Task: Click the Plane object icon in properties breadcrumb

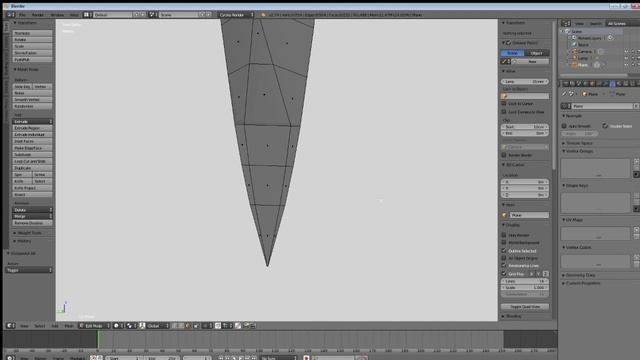Action: 584,94
